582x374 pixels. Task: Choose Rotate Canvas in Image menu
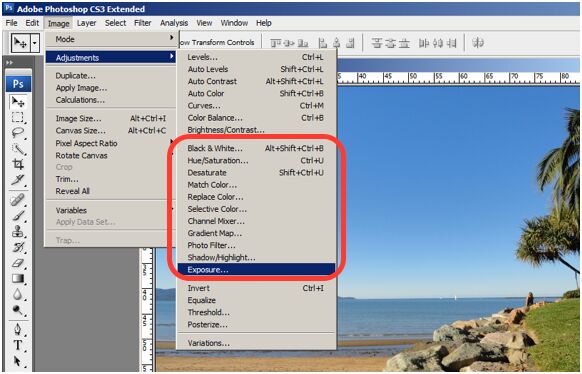(x=110, y=155)
